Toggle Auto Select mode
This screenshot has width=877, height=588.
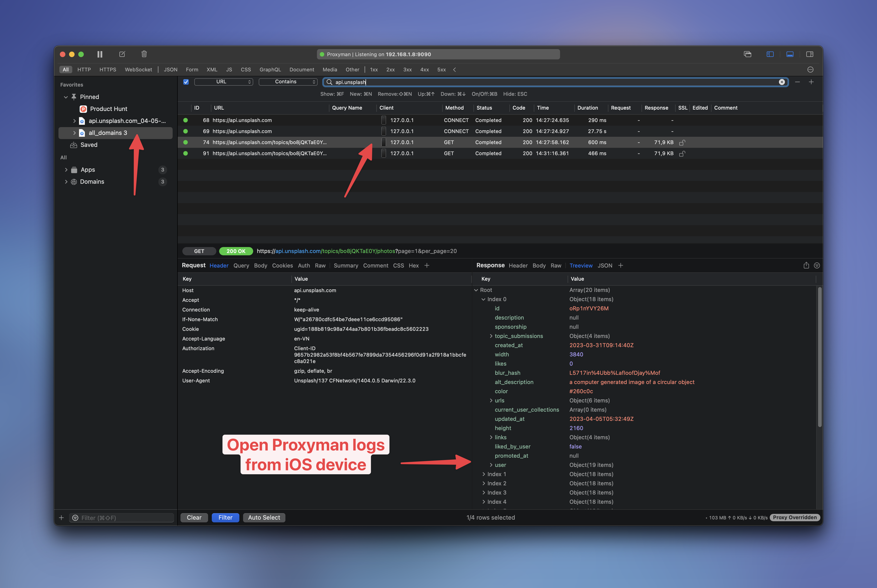tap(264, 518)
